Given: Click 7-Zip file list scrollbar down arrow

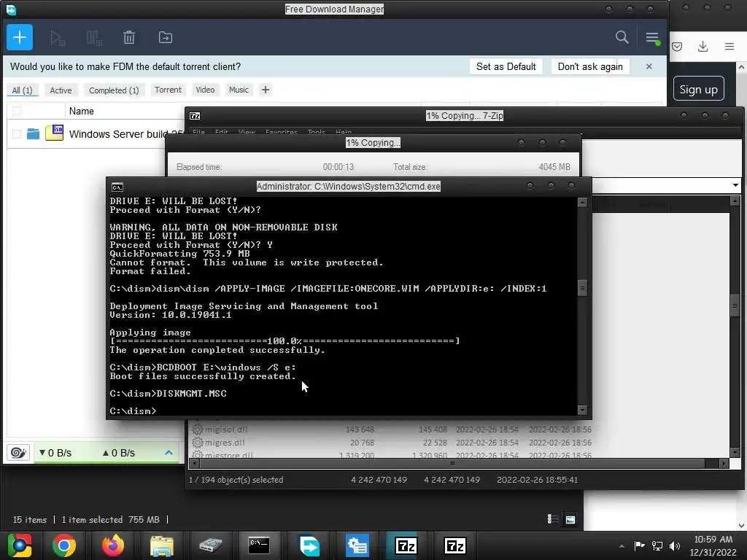Looking at the screenshot, I should click(735, 453).
